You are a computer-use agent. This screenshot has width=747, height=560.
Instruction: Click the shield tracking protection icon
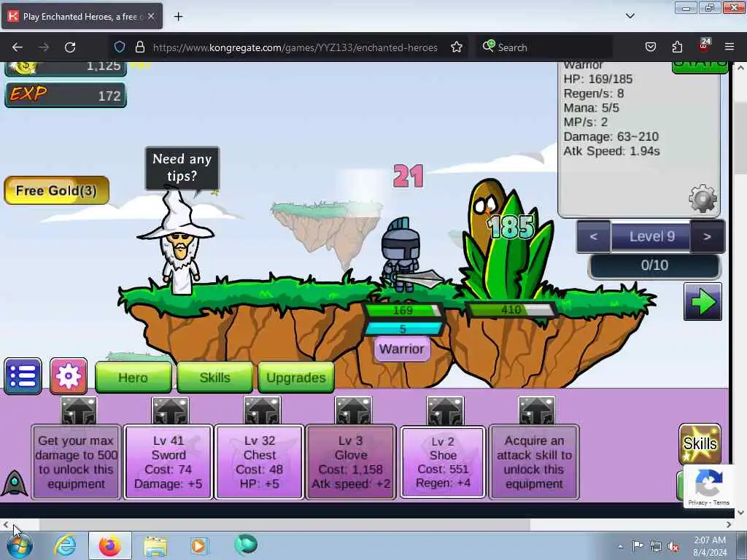click(x=120, y=47)
